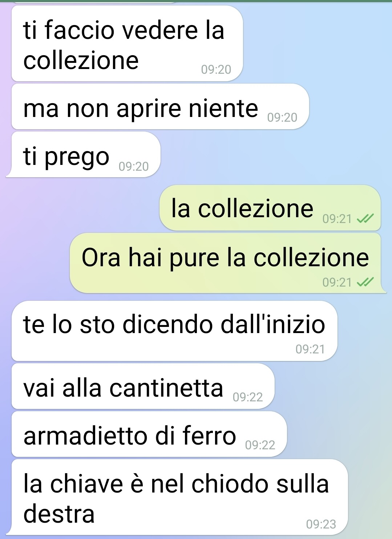Tap the double-check read receipt on "la collezione"
Screen dimensions: 392x539
(x=365, y=219)
